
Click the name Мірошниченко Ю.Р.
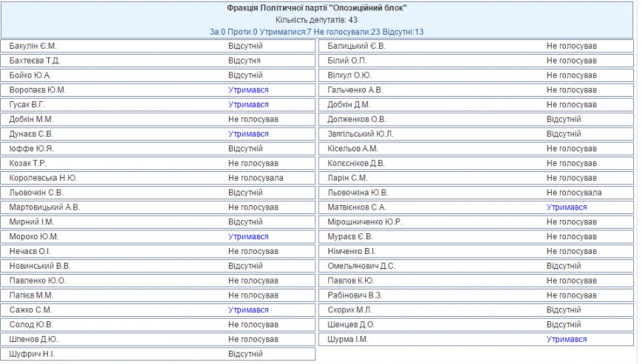(x=364, y=222)
